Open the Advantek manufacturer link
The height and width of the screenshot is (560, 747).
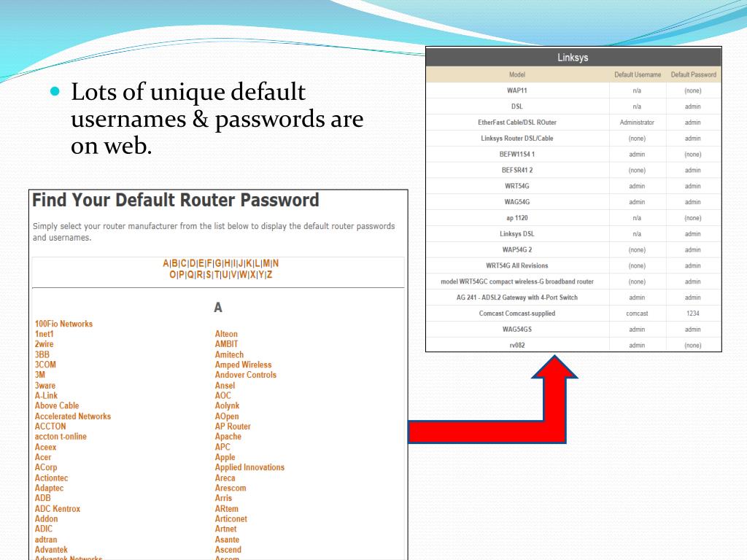51,550
